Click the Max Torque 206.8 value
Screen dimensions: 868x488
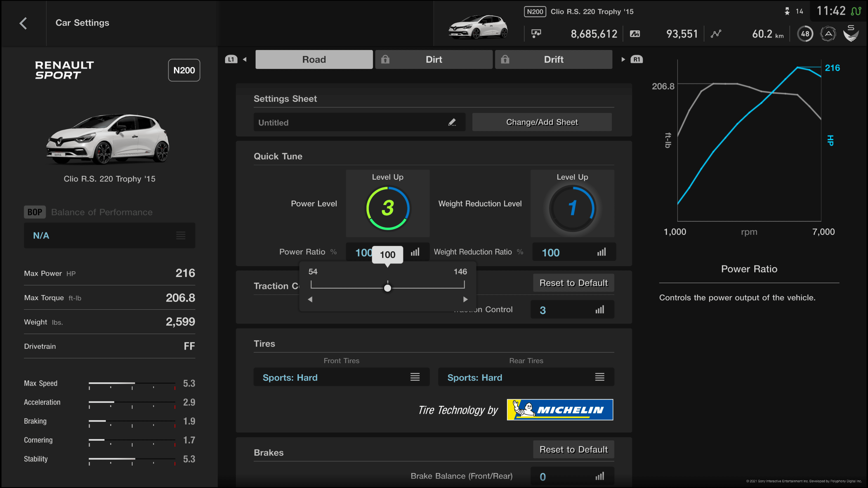(180, 297)
